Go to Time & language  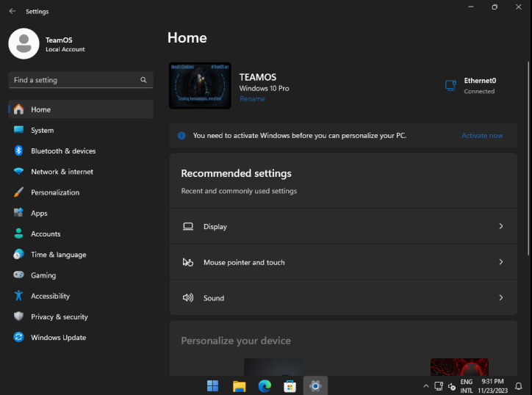(x=81, y=254)
